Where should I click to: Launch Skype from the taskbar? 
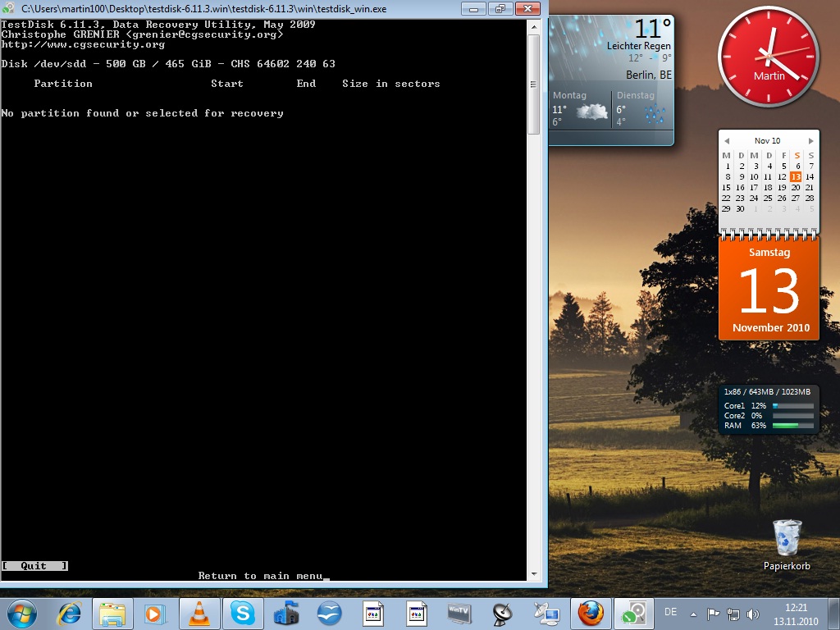point(242,614)
